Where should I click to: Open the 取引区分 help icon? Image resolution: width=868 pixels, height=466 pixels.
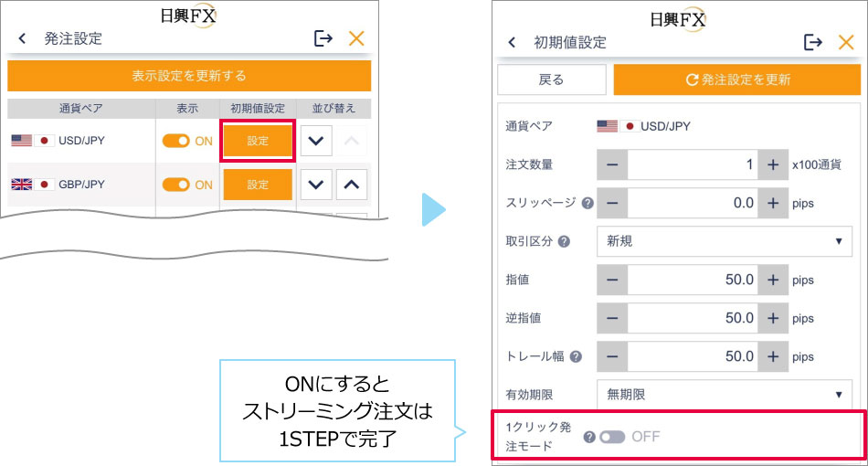(x=564, y=241)
